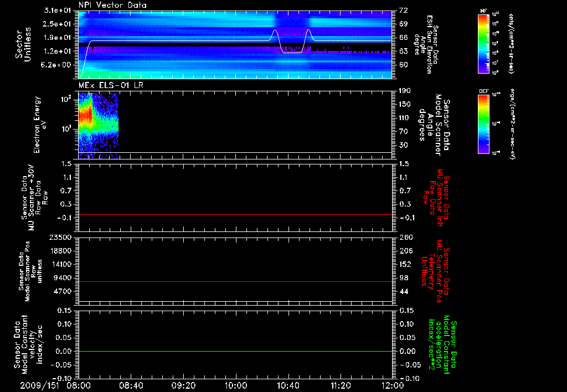The image size is (567, 392).
Task: Click the "30" scanner angle tick label
Action: pyautogui.click(x=403, y=145)
